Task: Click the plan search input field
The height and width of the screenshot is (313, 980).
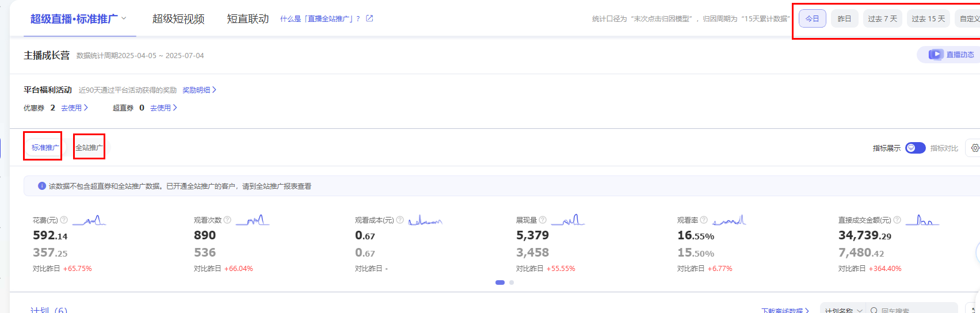Action: click(915, 310)
